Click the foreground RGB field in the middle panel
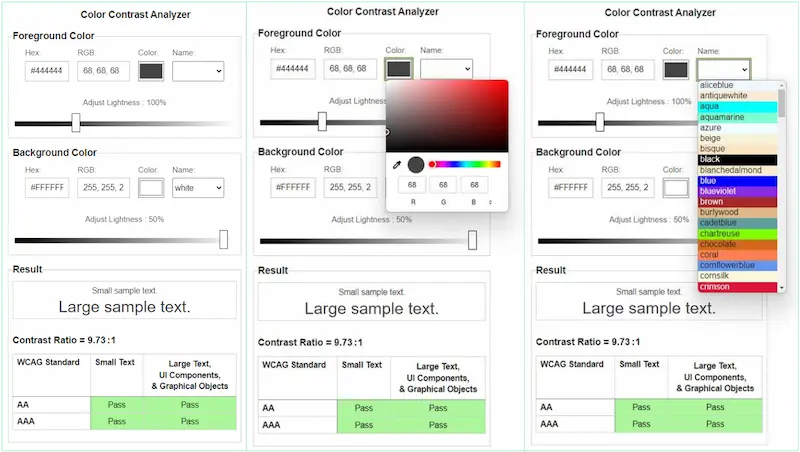Screen dimensions: 800x452 (x=350, y=69)
